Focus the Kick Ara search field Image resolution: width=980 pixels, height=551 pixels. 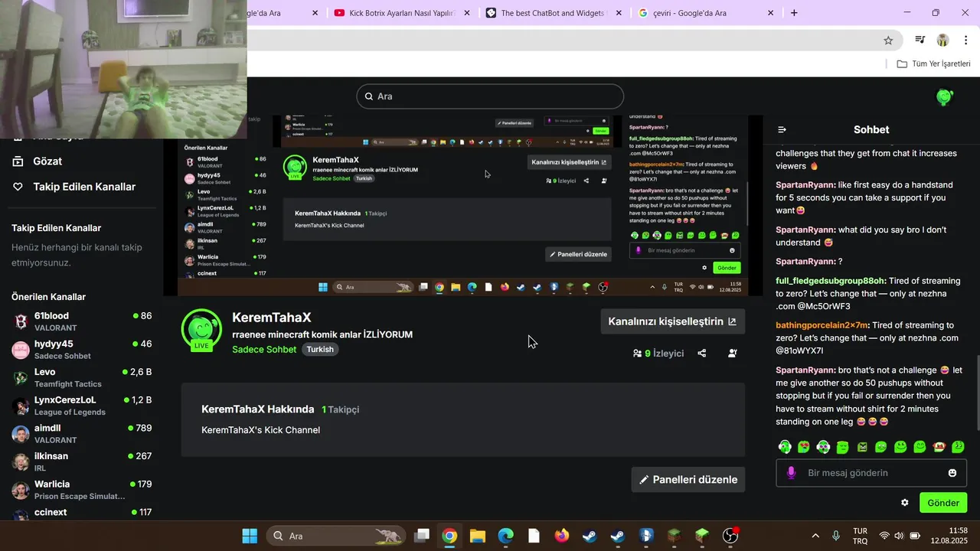click(490, 96)
